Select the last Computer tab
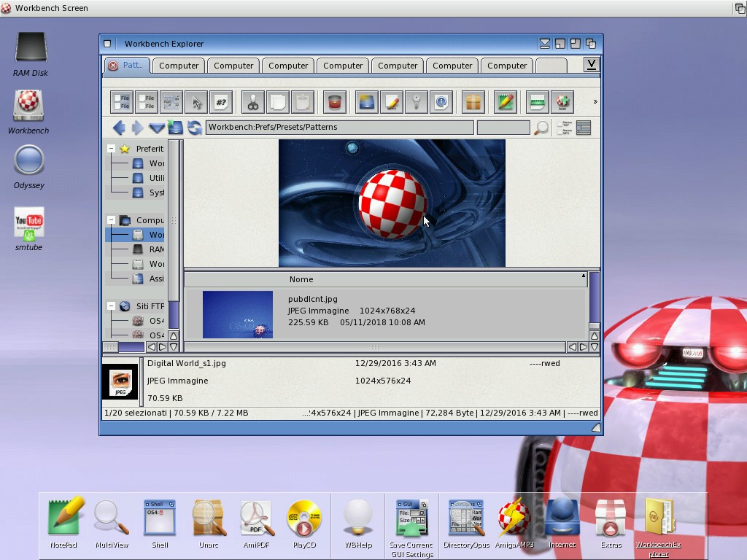Screen dimensions: 747x560 point(507,66)
